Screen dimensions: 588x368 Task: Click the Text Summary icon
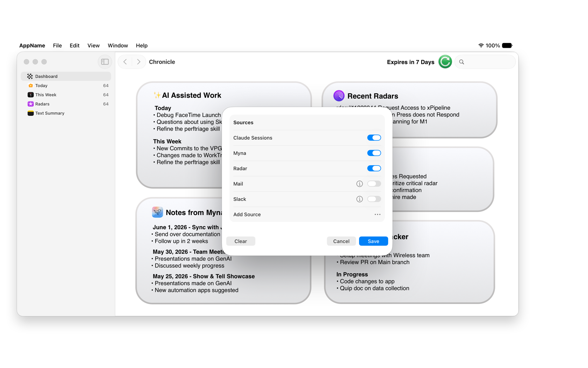(x=30, y=113)
